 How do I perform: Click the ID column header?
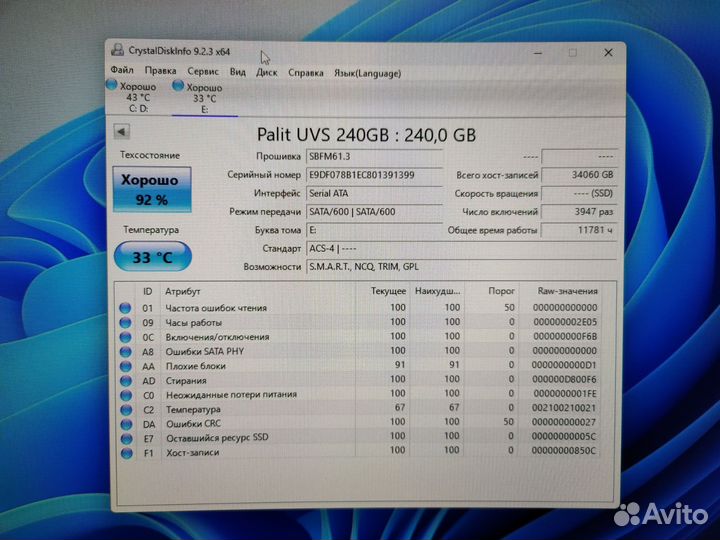point(148,291)
